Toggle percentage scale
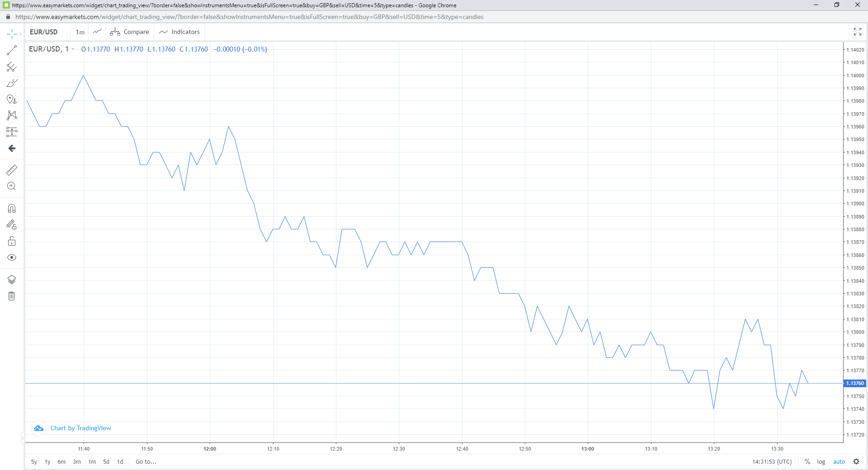 (x=807, y=462)
